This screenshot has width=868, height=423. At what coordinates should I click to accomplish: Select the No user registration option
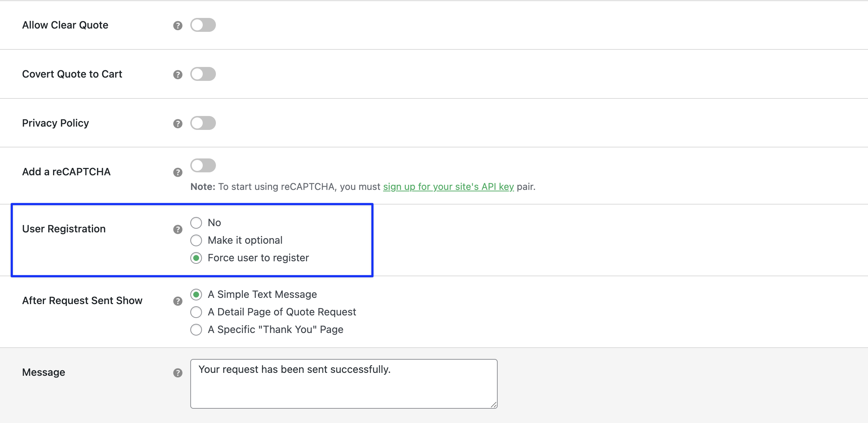coord(196,222)
